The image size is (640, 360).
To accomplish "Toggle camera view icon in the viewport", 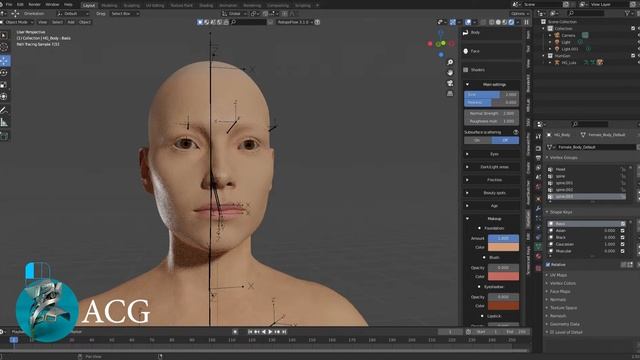I will [450, 83].
